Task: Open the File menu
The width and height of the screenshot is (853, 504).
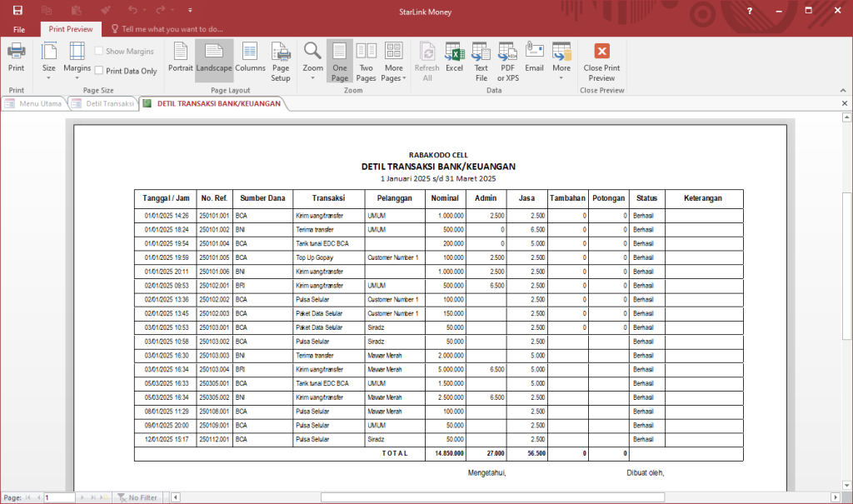Action: click(x=19, y=29)
